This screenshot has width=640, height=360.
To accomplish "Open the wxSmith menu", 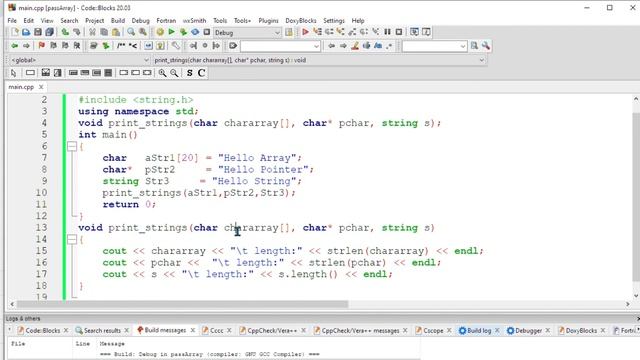I will 194,20.
